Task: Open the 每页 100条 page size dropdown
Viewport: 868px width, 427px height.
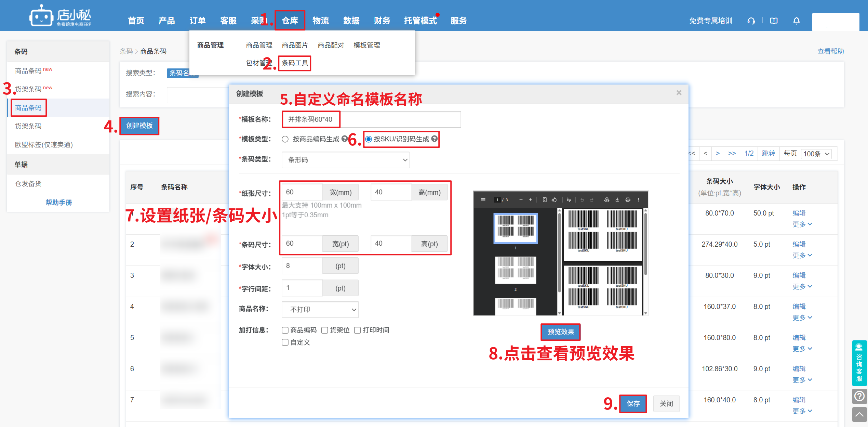Action: pyautogui.click(x=816, y=154)
